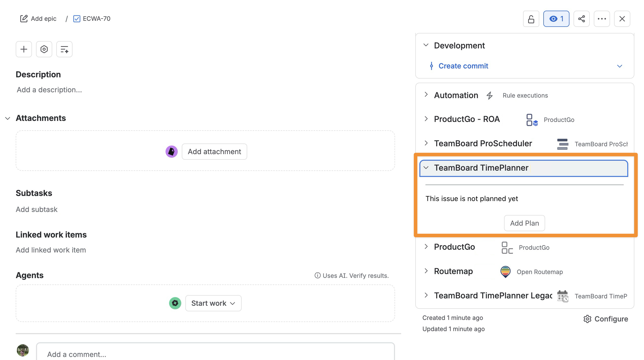The height and width of the screenshot is (360, 644).
Task: Expand the TeamBoard TimePlanner Legacy chevron
Action: [426, 295]
